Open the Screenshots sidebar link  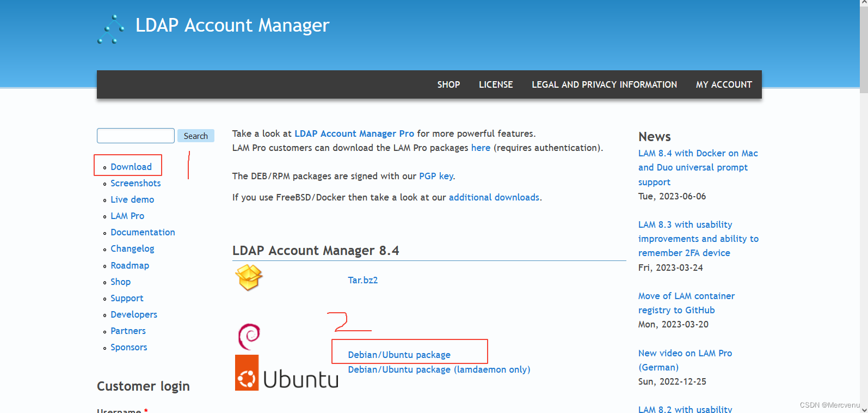point(136,183)
